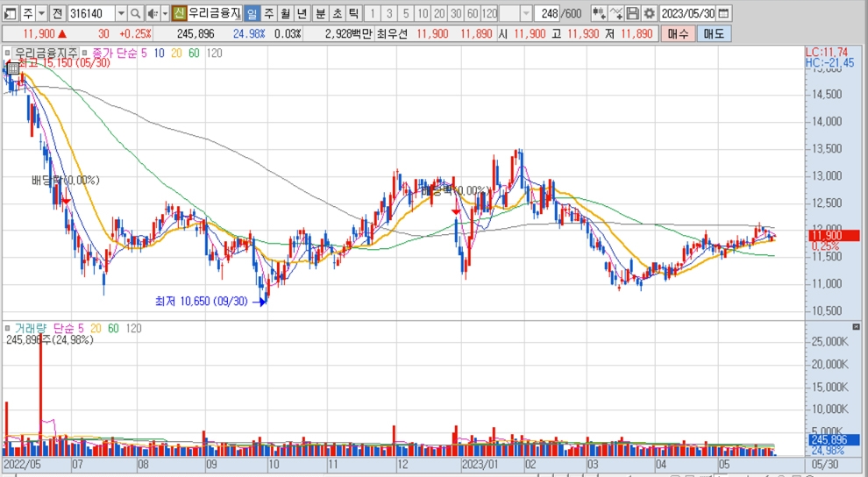Click the stock search magnifier icon
This screenshot has height=477, width=868.
coord(136,14)
